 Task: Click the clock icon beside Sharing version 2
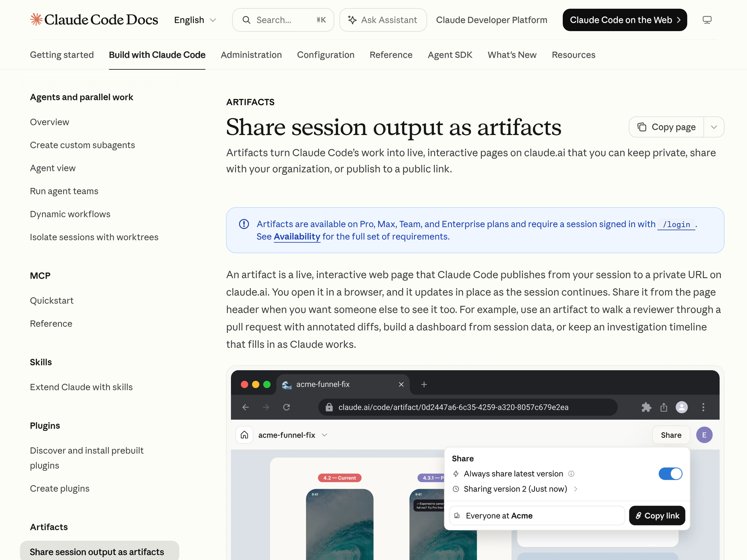pyautogui.click(x=456, y=489)
